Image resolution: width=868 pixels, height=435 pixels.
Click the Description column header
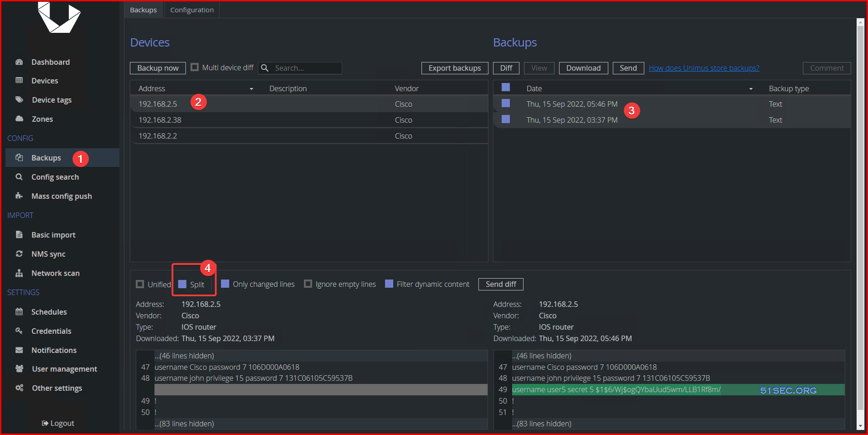pos(288,88)
